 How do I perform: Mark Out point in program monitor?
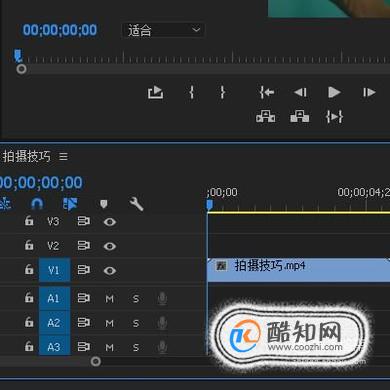(223, 92)
